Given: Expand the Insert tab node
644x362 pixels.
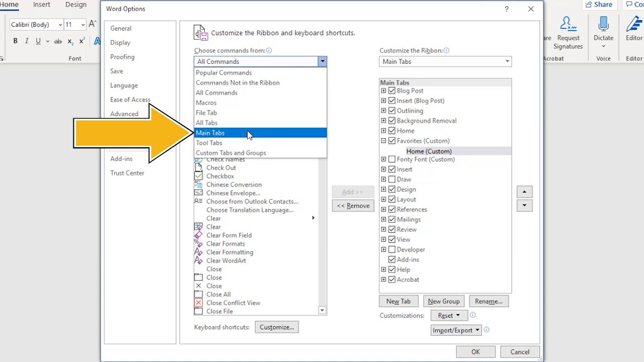Looking at the screenshot, I should 383,169.
